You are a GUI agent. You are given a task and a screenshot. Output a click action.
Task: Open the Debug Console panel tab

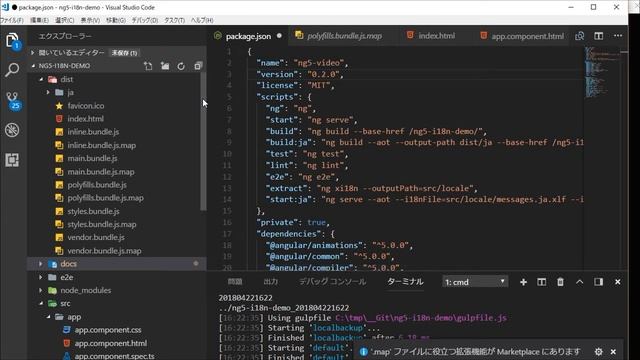point(332,282)
